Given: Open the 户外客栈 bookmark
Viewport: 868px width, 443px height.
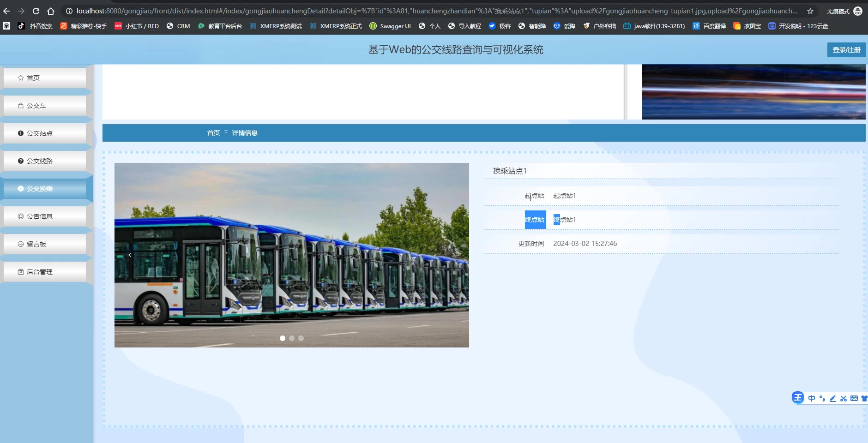Looking at the screenshot, I should [599, 26].
